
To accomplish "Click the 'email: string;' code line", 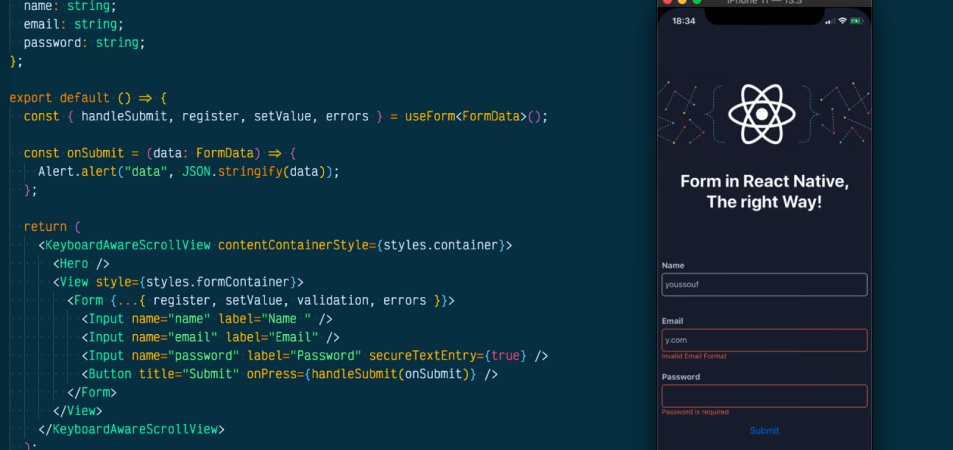I will point(74,24).
